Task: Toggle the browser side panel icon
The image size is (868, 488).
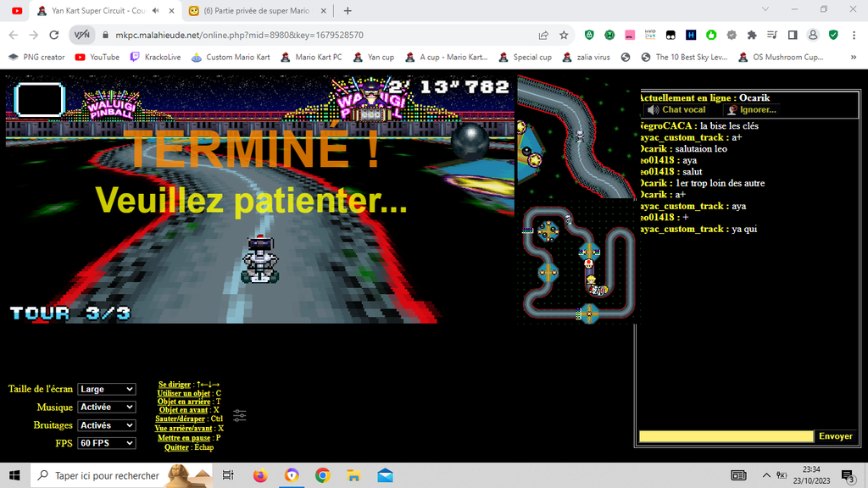Action: (x=793, y=35)
